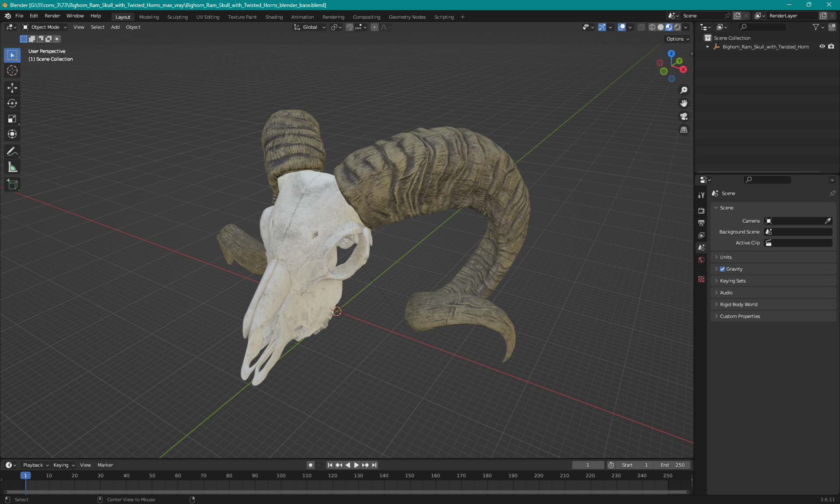Open the Output properties tab
This screenshot has width=840, height=504.
pyautogui.click(x=701, y=223)
